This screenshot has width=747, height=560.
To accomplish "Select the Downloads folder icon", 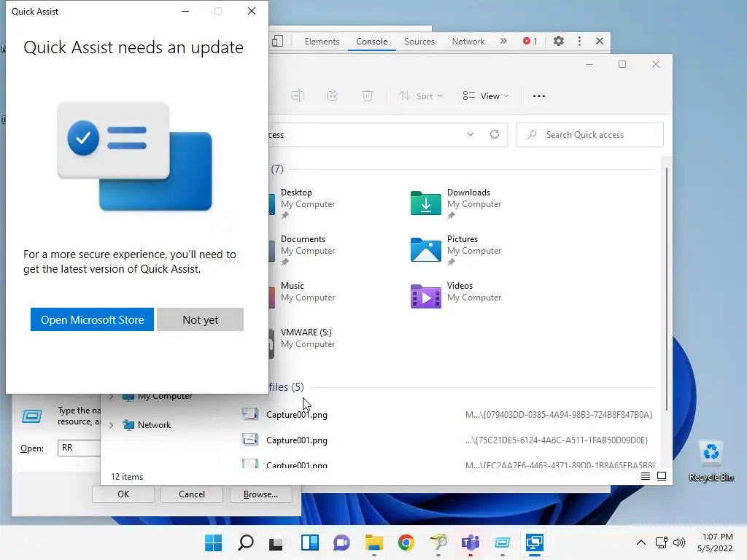I will point(425,203).
